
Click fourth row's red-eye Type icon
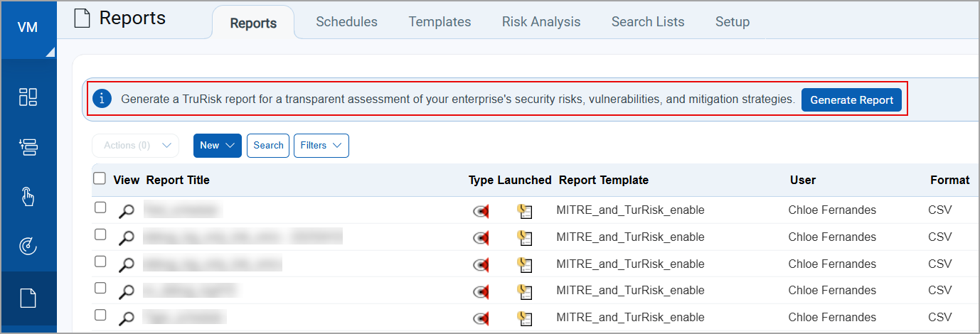coord(481,291)
